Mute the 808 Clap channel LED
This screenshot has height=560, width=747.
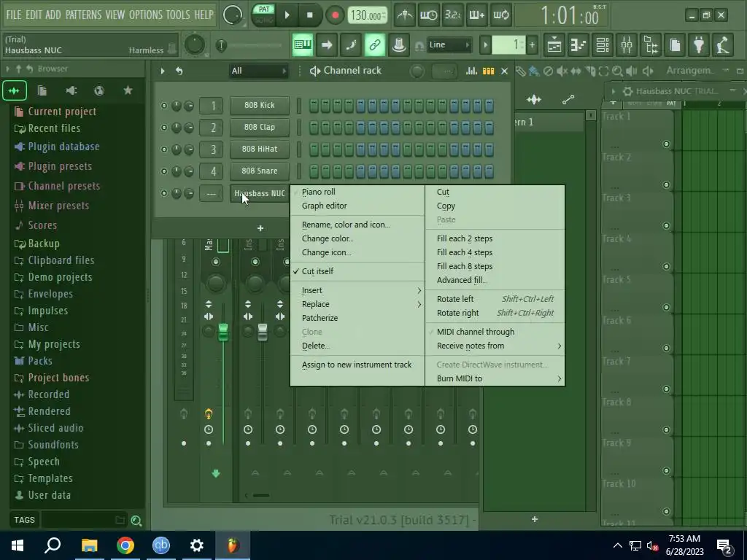(x=164, y=128)
